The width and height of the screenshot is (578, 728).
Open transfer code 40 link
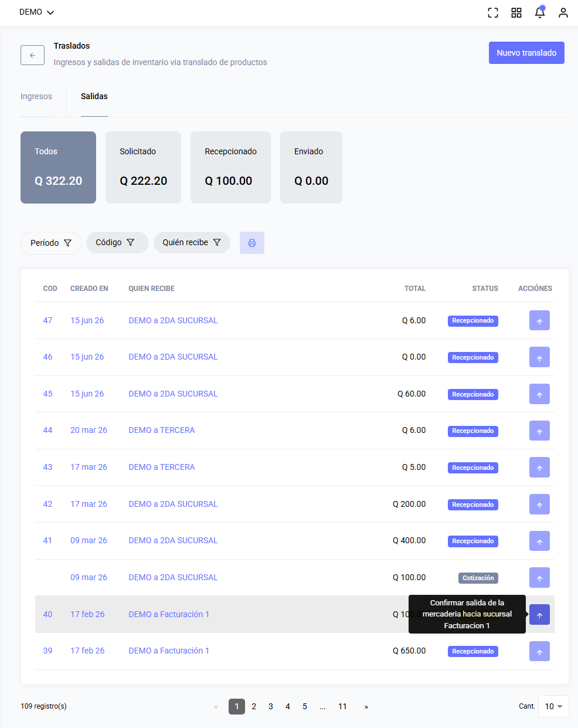tap(47, 614)
